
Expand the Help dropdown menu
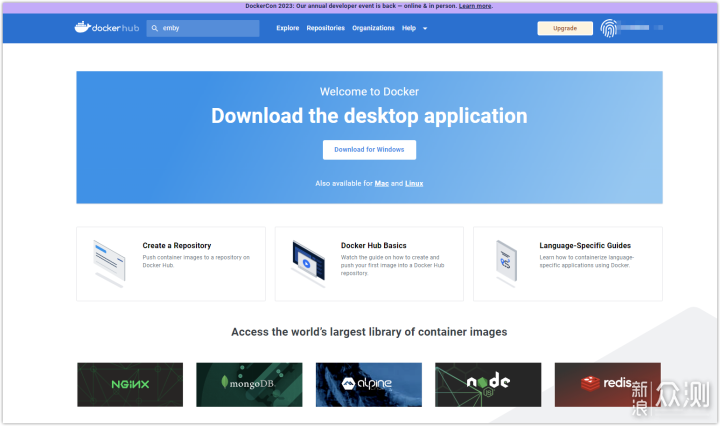coord(414,28)
